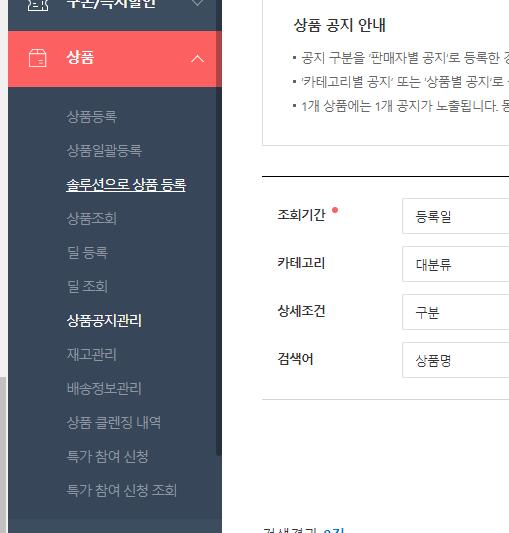Click the notice line starting '공지 구분을'
509x533 pixels.
[405, 58]
